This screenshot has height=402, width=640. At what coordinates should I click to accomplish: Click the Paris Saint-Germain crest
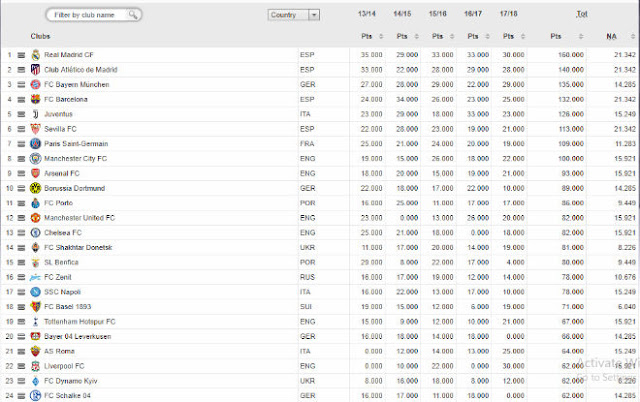(x=36, y=144)
